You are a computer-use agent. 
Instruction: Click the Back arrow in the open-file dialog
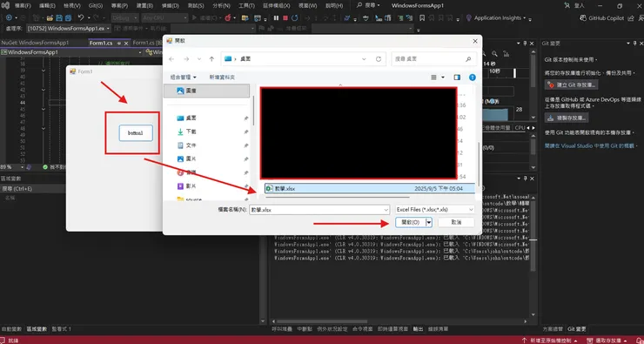pos(171,59)
